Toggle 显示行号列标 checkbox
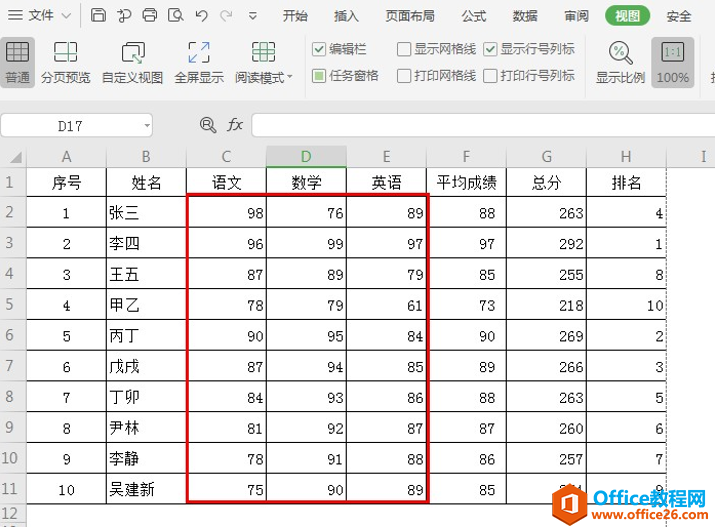This screenshot has height=532, width=715. (490, 49)
